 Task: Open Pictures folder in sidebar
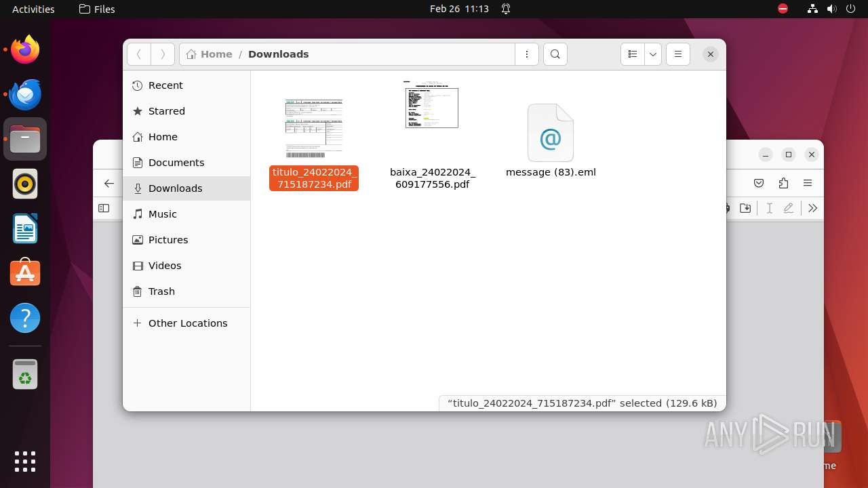point(186,240)
